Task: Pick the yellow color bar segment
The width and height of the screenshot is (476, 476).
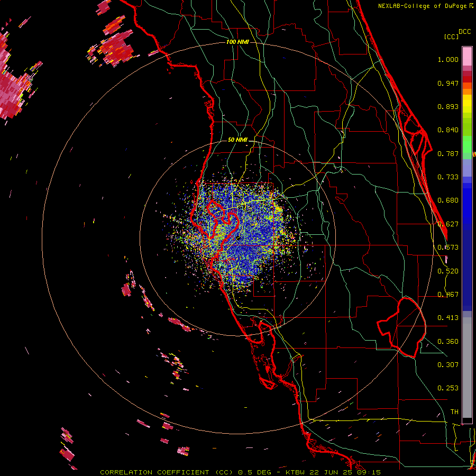Action: coord(467,104)
